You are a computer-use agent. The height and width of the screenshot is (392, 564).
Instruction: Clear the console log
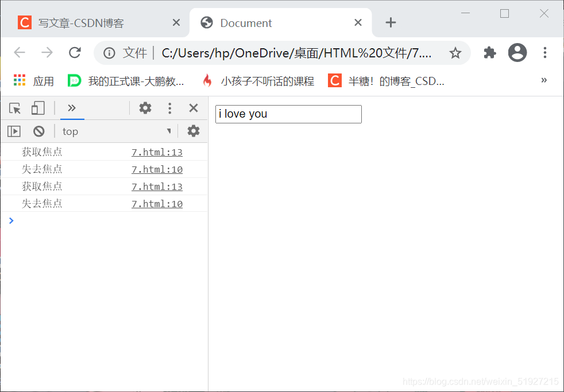pos(39,131)
